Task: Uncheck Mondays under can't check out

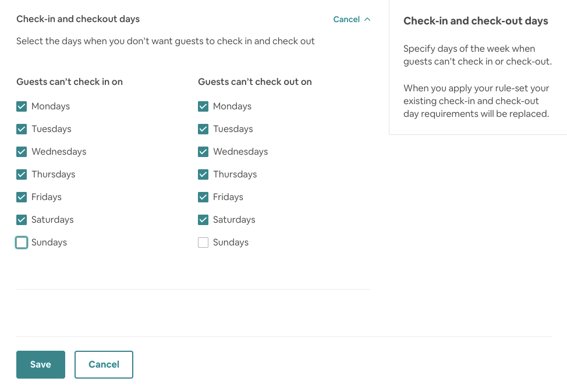Action: click(203, 106)
